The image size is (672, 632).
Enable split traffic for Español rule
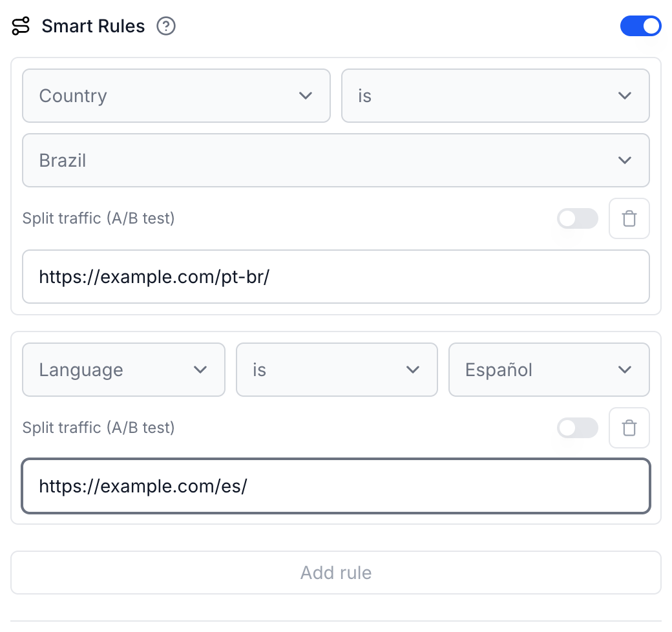(x=578, y=428)
